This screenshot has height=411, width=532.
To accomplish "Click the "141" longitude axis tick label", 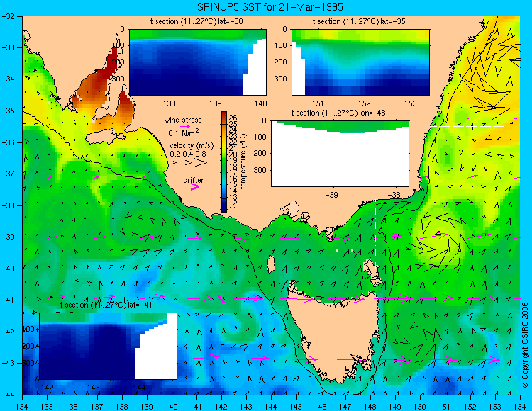I will [x=196, y=407].
